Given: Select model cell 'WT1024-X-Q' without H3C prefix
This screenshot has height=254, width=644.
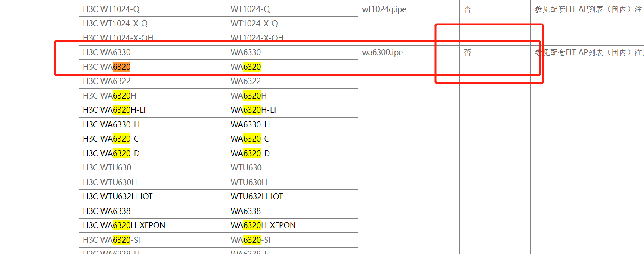Looking at the screenshot, I should [292, 24].
